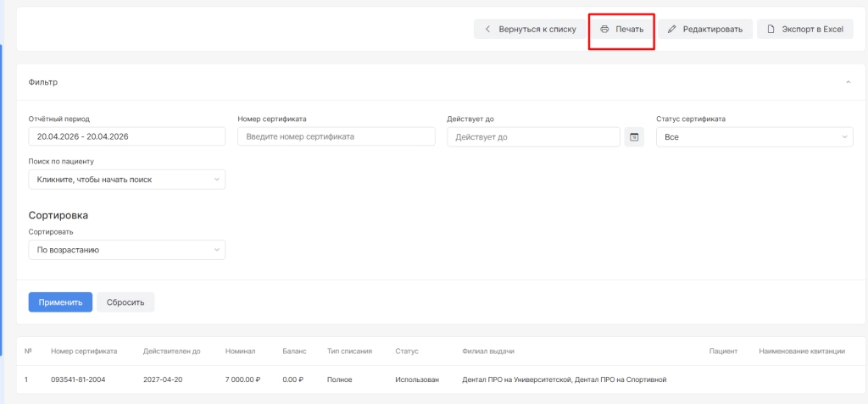Open the Сортировать dropdown set to По возрастанию

[x=126, y=250]
